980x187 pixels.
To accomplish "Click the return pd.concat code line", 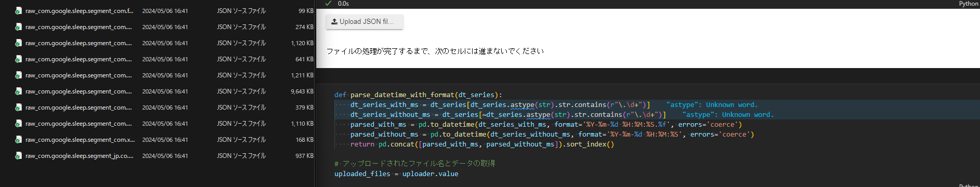I will (x=482, y=144).
